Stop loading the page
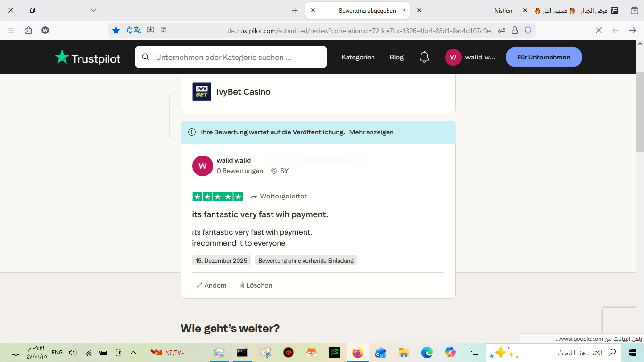The image size is (644, 362). point(599,30)
